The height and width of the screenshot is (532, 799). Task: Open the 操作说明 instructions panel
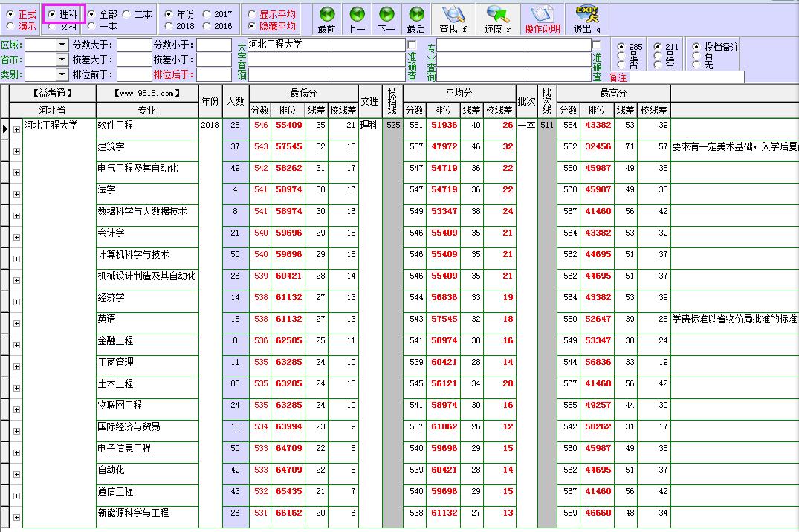pyautogui.click(x=543, y=14)
